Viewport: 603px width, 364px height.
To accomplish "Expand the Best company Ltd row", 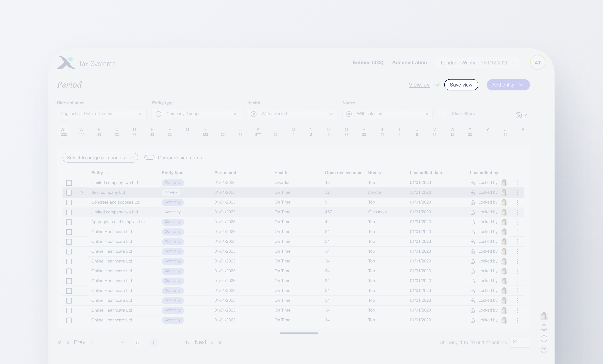I will click(x=82, y=193).
